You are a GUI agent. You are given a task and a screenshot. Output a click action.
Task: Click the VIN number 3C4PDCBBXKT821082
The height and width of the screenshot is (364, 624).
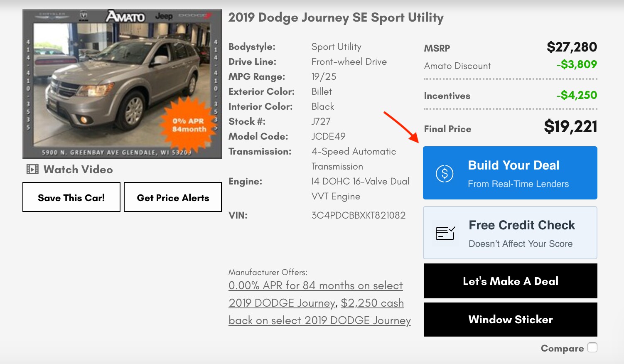358,215
